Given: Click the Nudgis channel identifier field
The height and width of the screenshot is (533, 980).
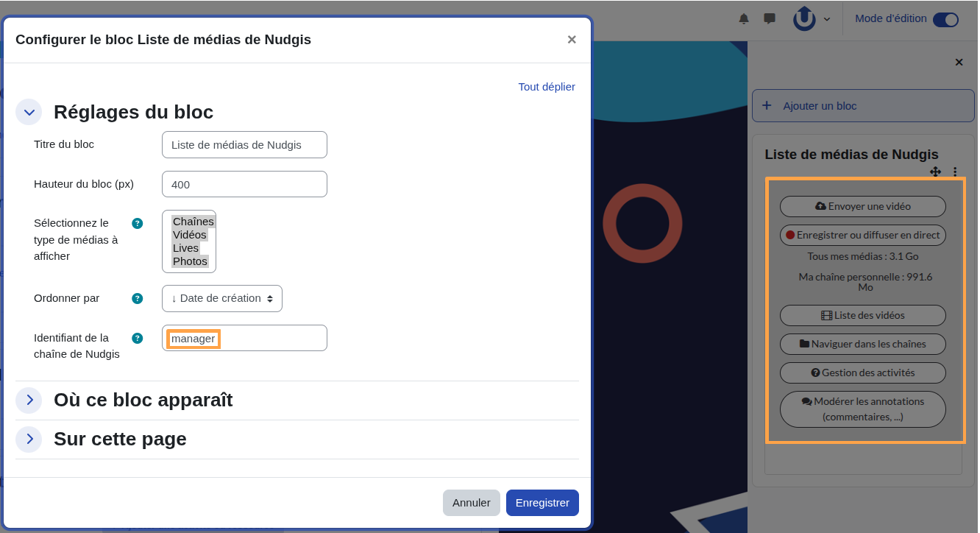Looking at the screenshot, I should (x=244, y=338).
